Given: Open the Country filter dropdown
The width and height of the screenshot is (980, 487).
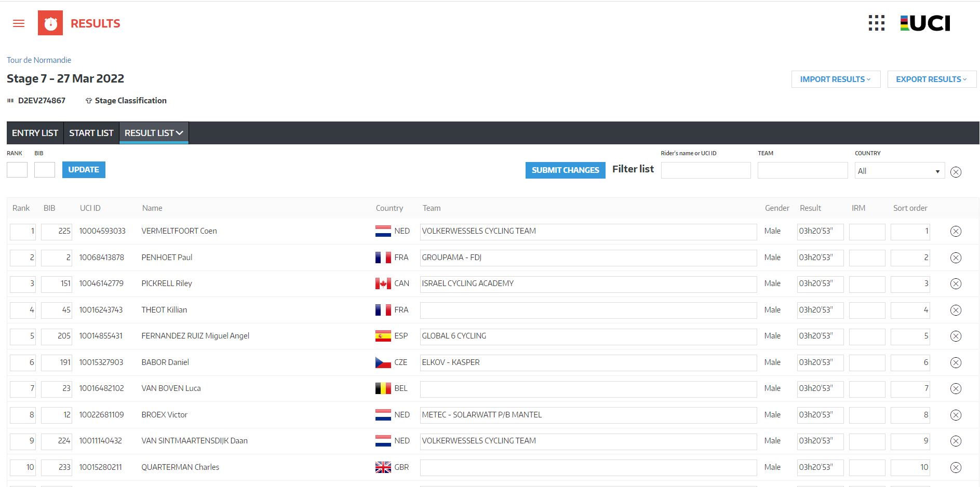Looking at the screenshot, I should point(900,171).
